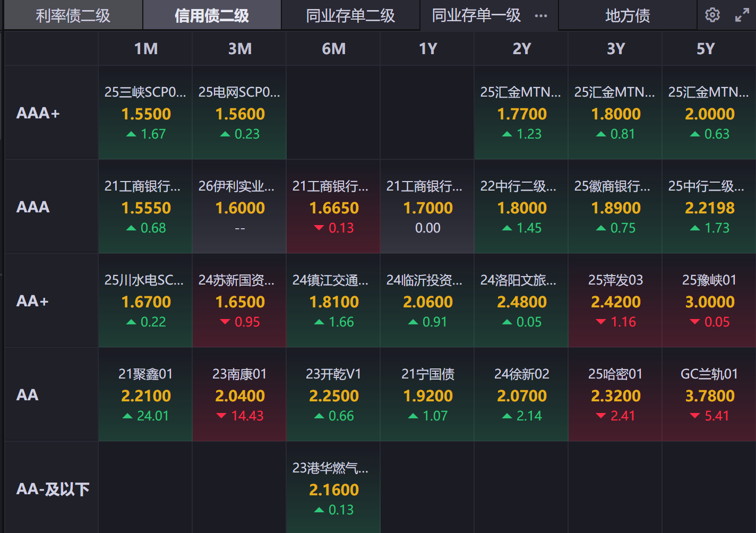Image resolution: width=756 pixels, height=533 pixels.
Task: Click the 1M tenor column header
Action: (x=145, y=49)
